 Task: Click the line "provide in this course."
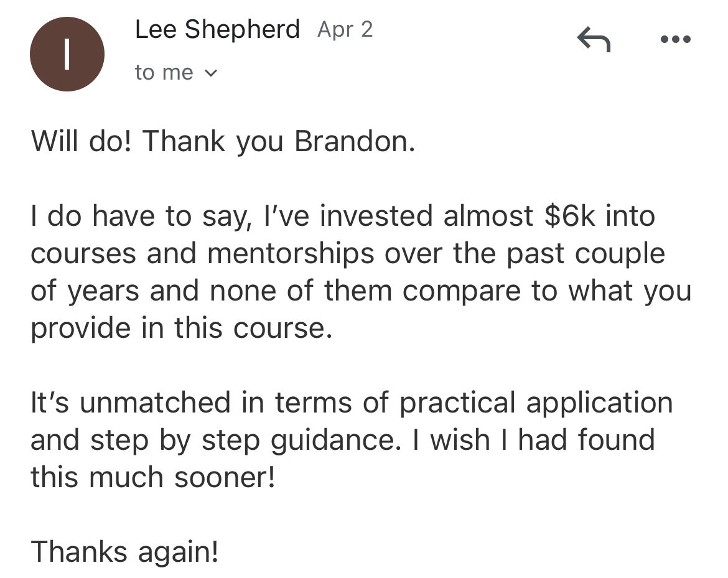(x=181, y=328)
